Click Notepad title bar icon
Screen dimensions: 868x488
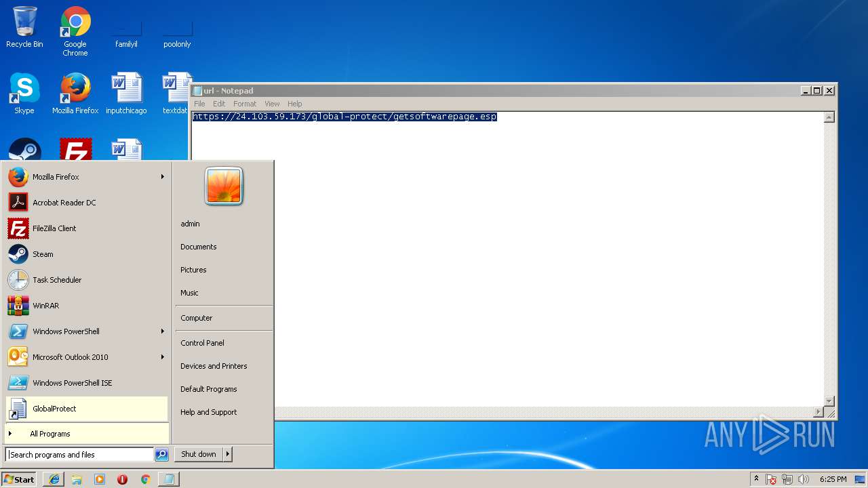click(197, 91)
